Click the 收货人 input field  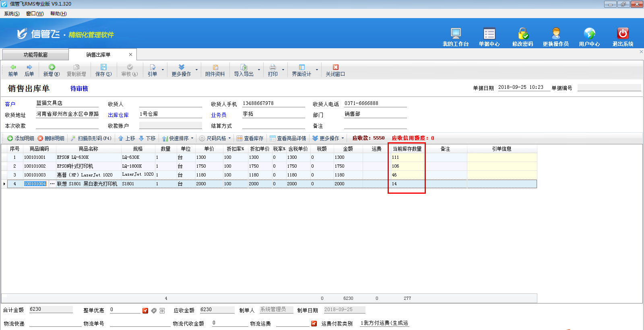pos(170,104)
